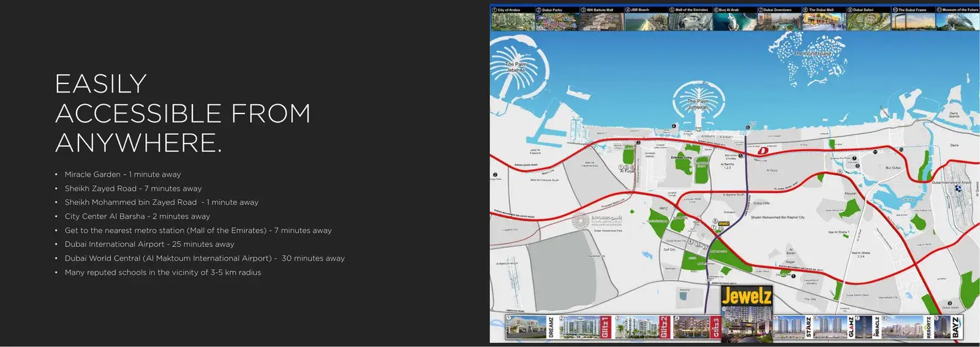Open the IBN Battuta Mall thumbnail
This screenshot has height=347, width=980.
coord(602,19)
